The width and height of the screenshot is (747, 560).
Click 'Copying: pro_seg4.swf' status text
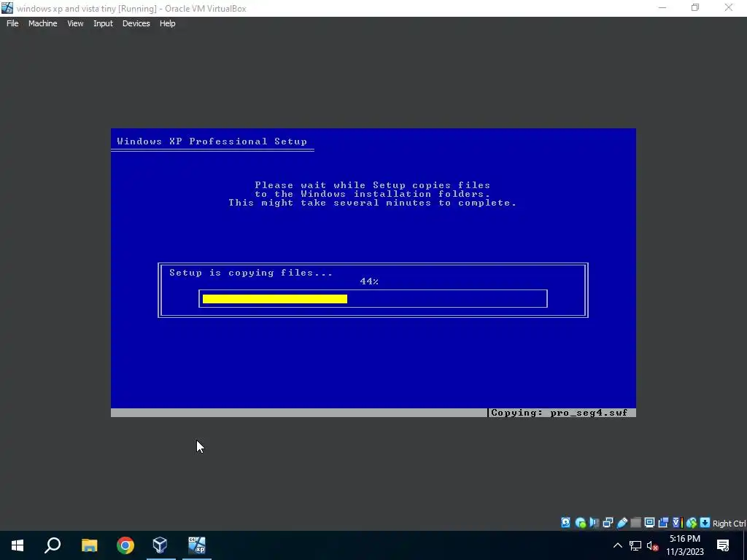tap(560, 413)
